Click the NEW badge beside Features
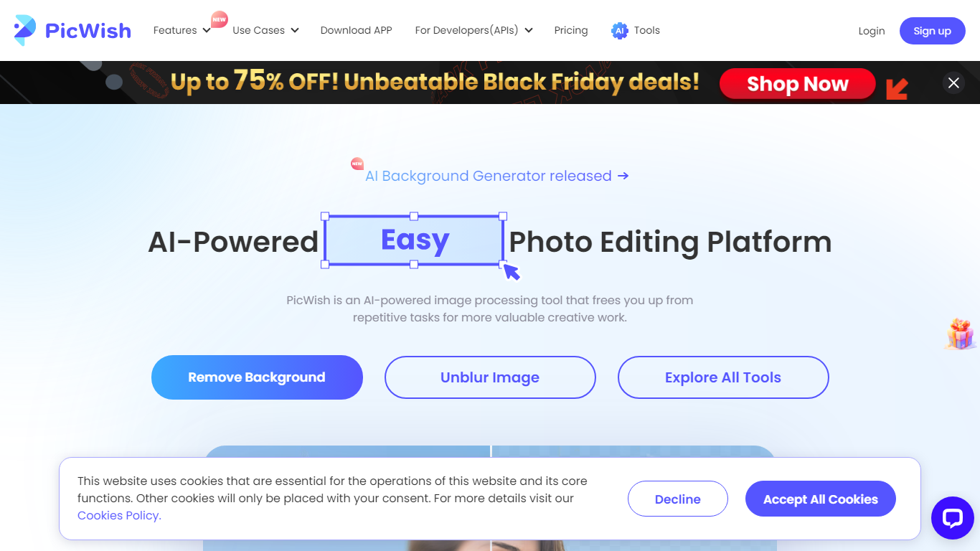980x551 pixels. (220, 19)
